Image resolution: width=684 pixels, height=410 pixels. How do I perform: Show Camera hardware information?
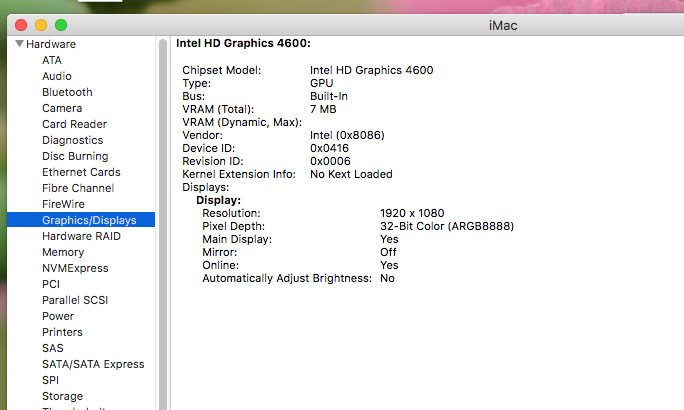click(x=62, y=108)
